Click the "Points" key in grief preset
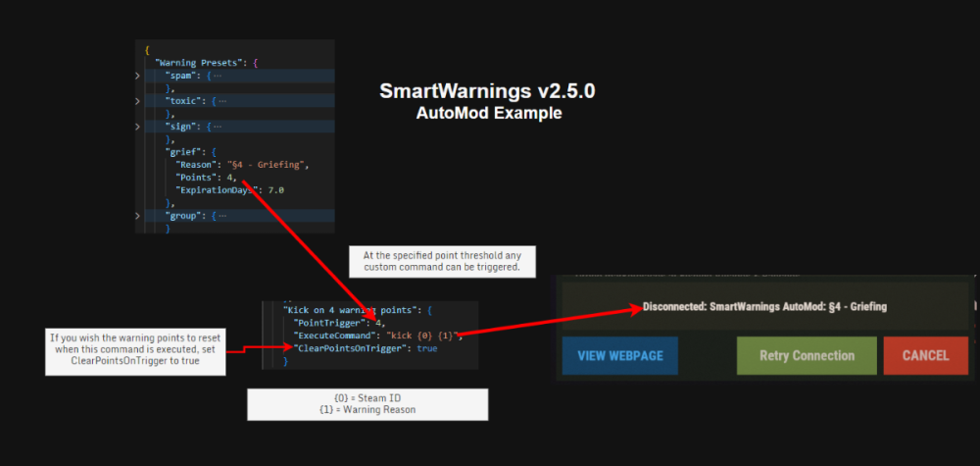This screenshot has width=980, height=466. (196, 178)
